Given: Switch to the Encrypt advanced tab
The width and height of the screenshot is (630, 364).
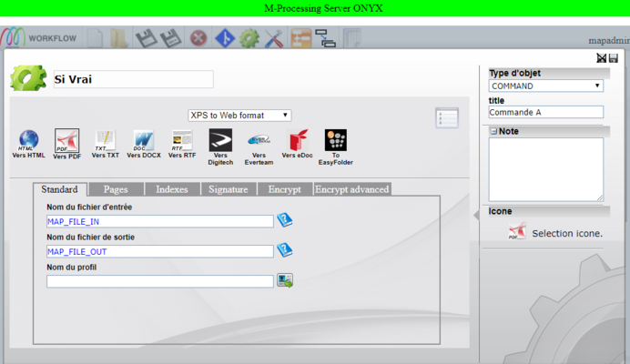Looking at the screenshot, I should [352, 189].
